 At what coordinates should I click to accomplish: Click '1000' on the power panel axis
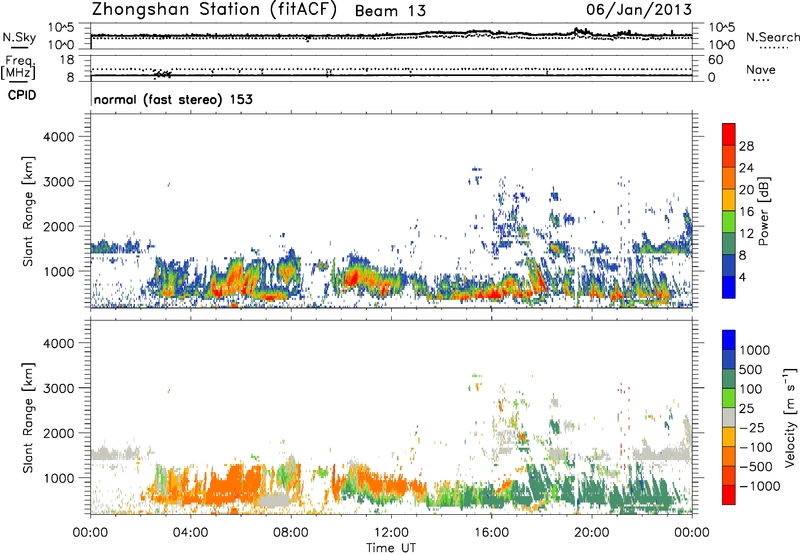click(x=58, y=271)
